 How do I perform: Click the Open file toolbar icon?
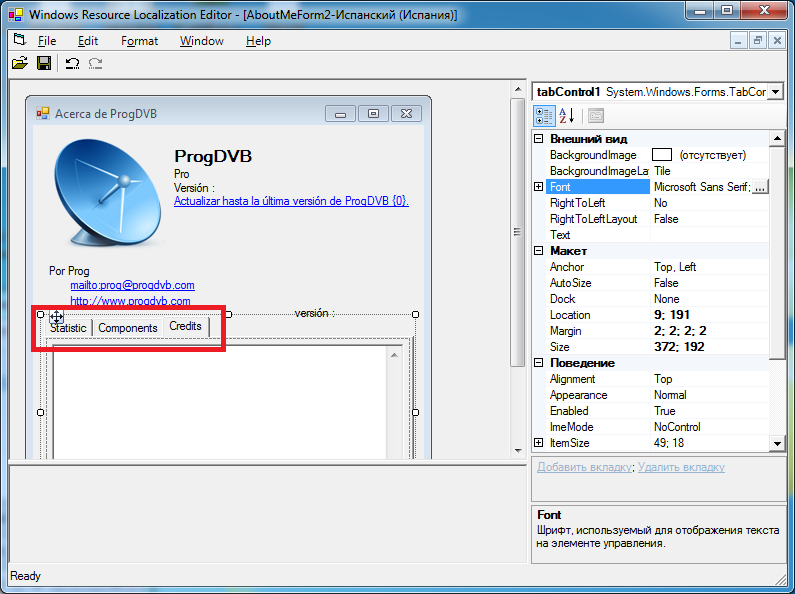[x=19, y=63]
